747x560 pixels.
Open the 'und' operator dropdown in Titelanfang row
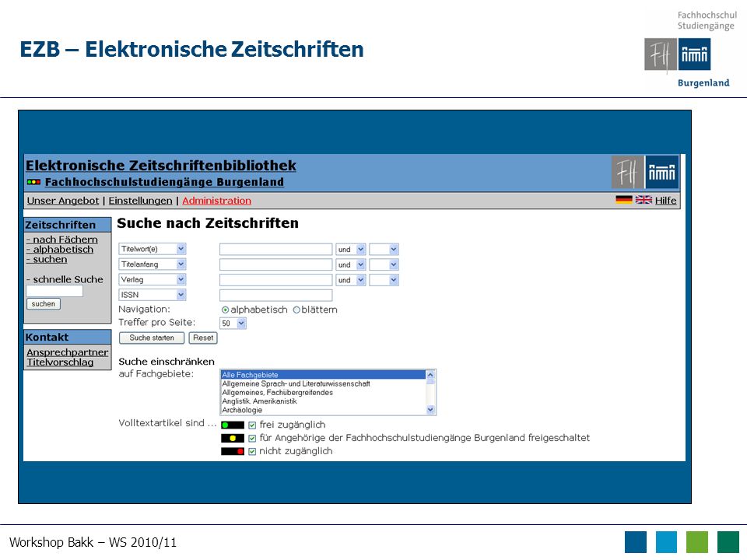351,264
